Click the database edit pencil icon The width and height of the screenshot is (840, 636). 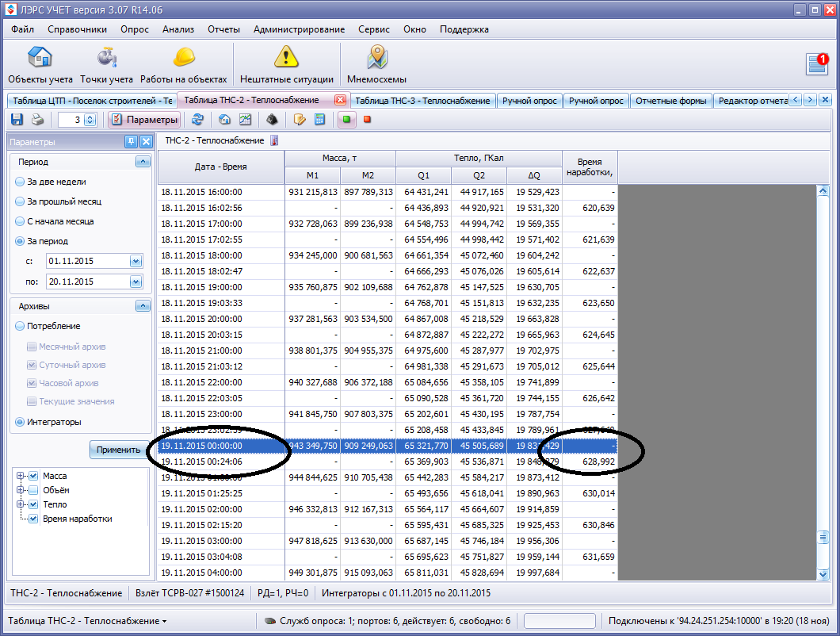pos(300,120)
